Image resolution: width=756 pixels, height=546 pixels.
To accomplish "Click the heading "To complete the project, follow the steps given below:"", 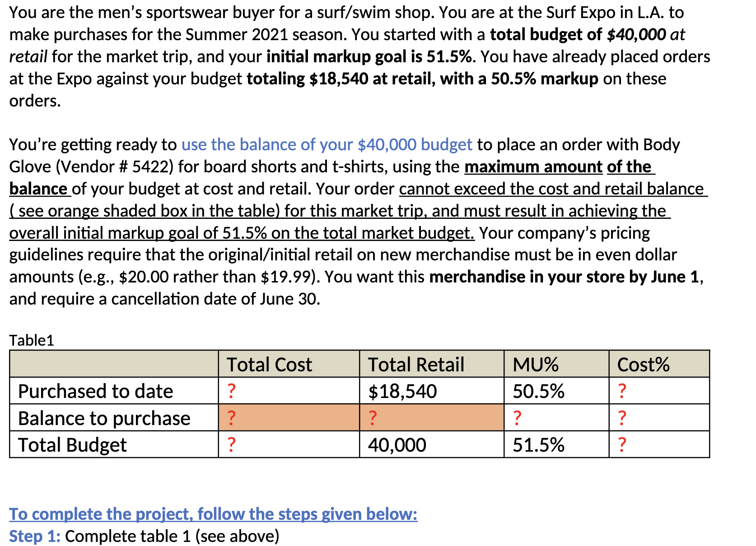I will [213, 514].
